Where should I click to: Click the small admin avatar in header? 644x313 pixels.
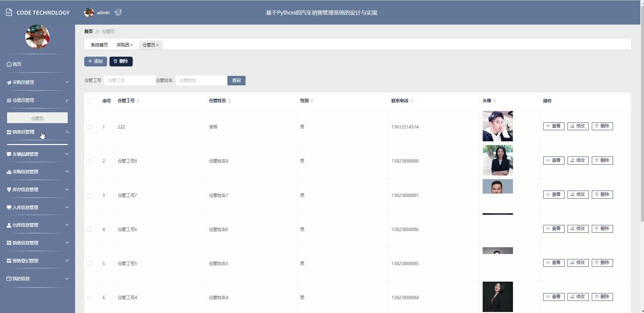(x=89, y=12)
